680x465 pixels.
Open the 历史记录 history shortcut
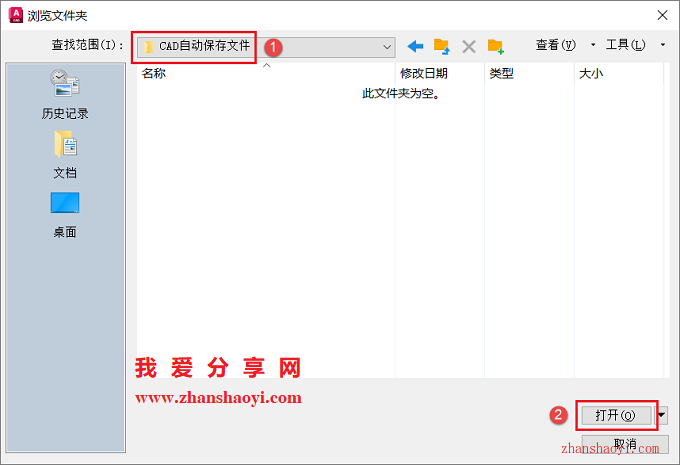coord(65,94)
